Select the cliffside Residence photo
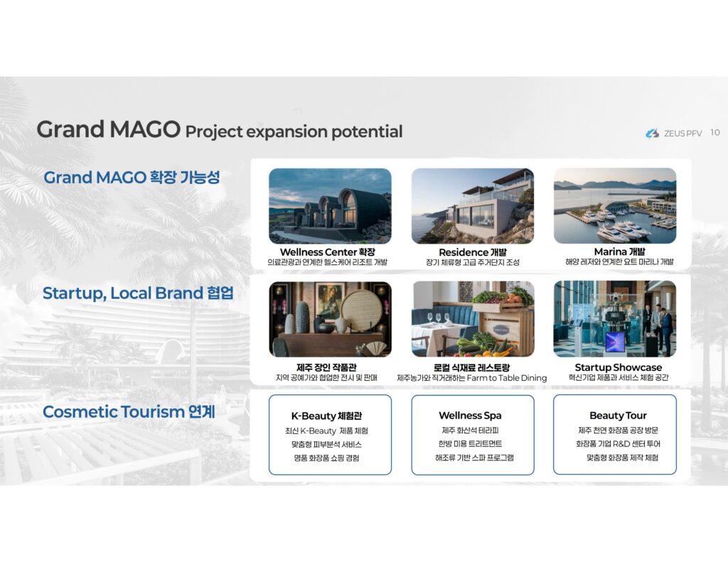 [473, 206]
